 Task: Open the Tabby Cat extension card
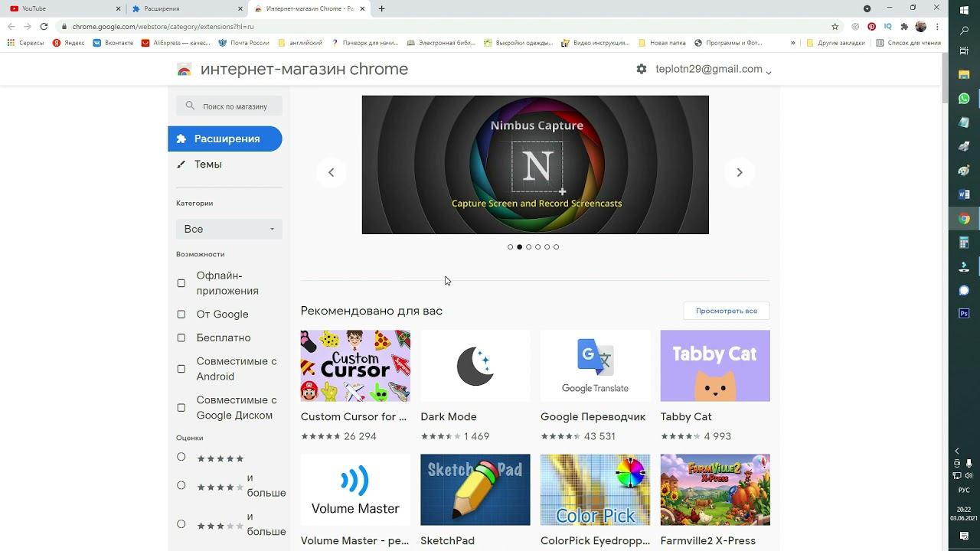(715, 386)
